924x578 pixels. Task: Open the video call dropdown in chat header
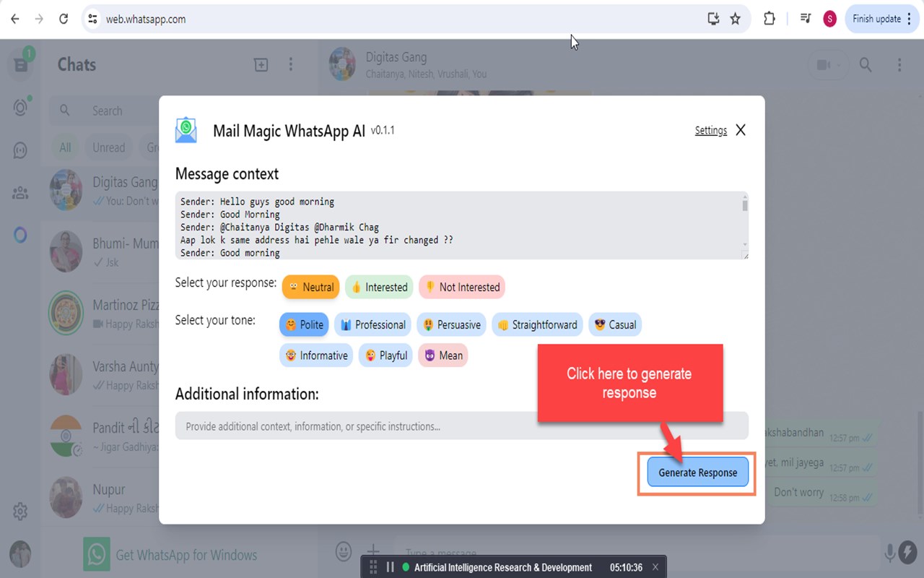click(829, 65)
